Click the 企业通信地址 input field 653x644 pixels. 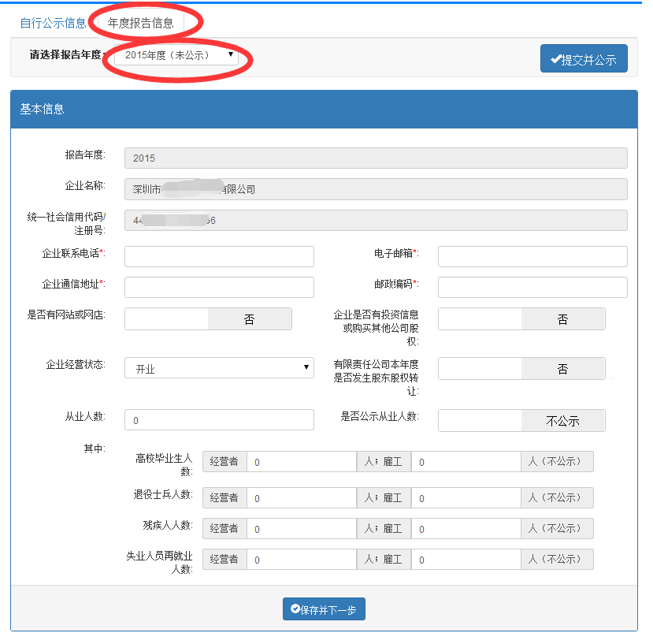[219, 287]
